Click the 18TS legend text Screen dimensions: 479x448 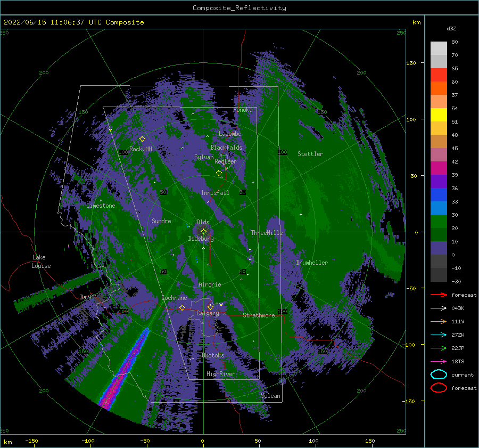pyautogui.click(x=458, y=362)
